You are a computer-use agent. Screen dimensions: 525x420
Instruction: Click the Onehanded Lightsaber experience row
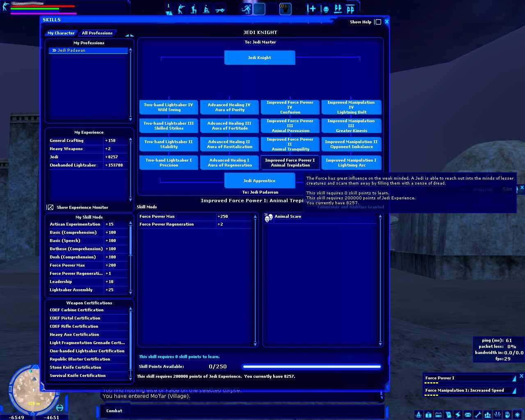pyautogui.click(x=89, y=165)
